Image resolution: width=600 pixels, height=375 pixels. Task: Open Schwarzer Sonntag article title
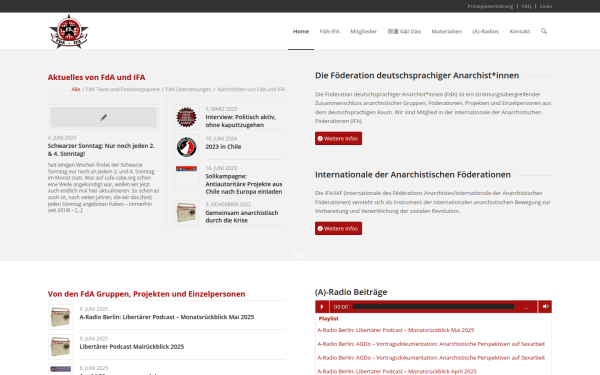pos(101,150)
